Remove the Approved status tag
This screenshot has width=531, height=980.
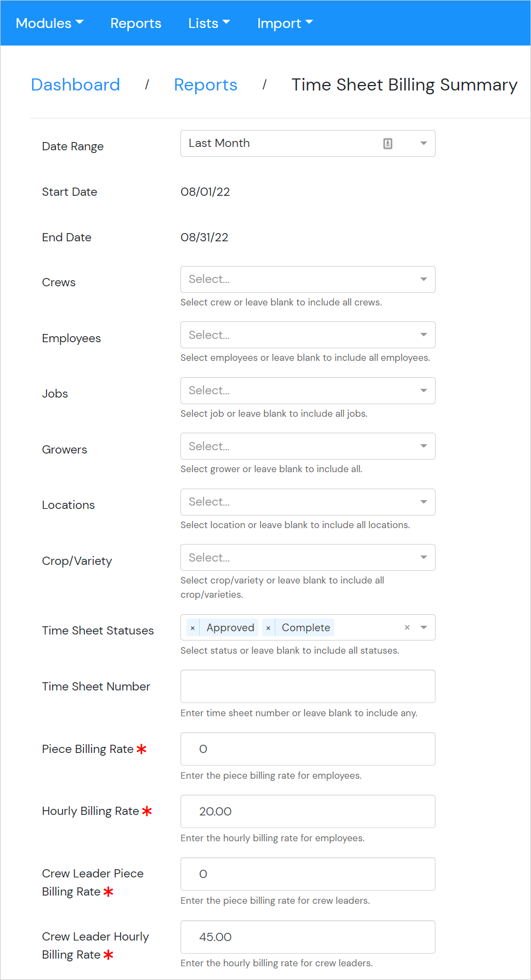(x=193, y=628)
